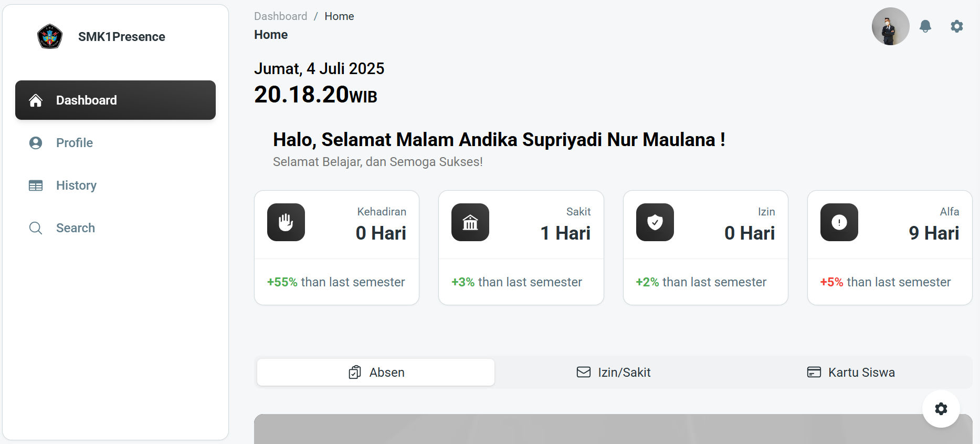980x444 pixels.
Task: Open notifications bell icon
Action: [x=925, y=26]
